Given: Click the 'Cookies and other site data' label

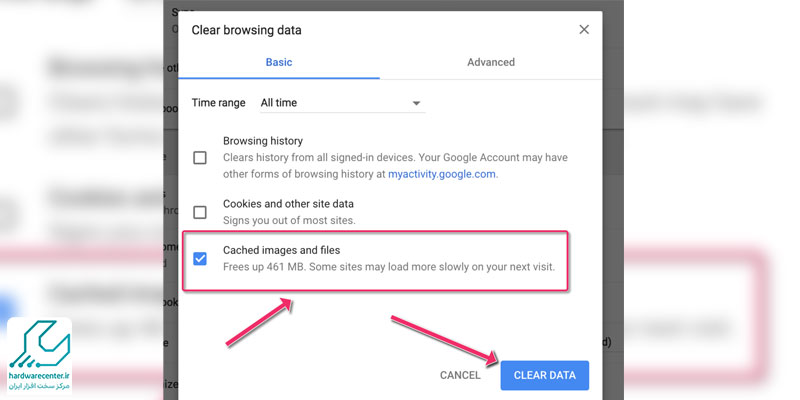Looking at the screenshot, I should click(288, 204).
